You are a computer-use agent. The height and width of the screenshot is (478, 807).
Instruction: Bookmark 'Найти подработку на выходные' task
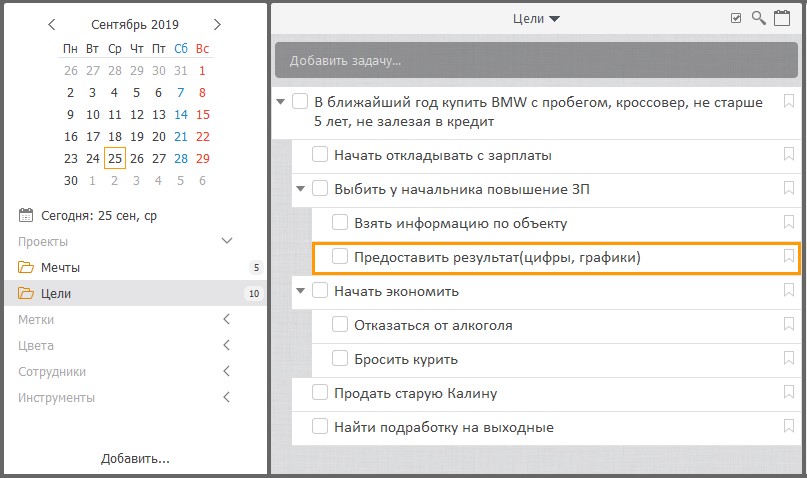coord(788,426)
